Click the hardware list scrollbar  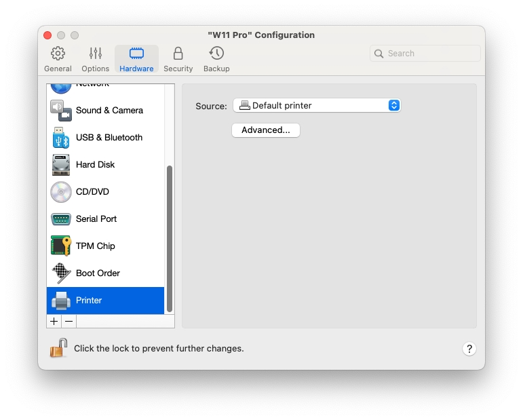[170, 237]
